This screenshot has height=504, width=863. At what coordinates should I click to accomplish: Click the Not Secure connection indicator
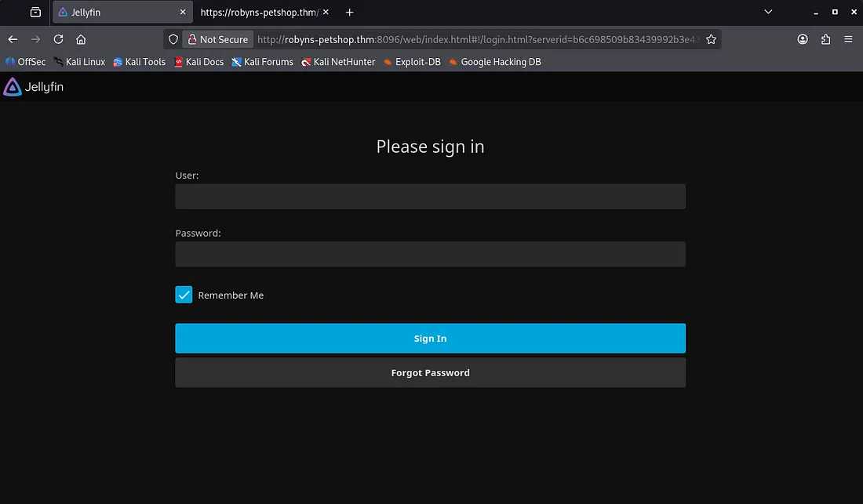click(217, 39)
